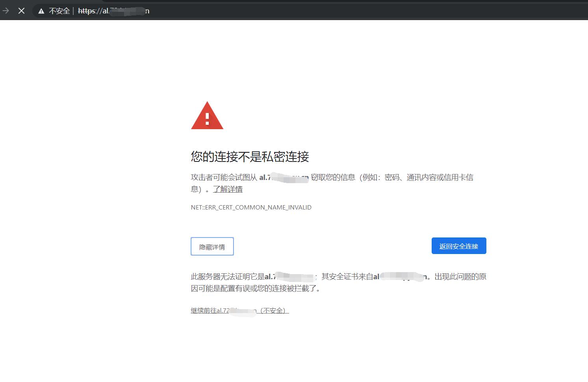Click the browser back navigation arrow
This screenshot has height=382, width=588.
[x=6, y=11]
